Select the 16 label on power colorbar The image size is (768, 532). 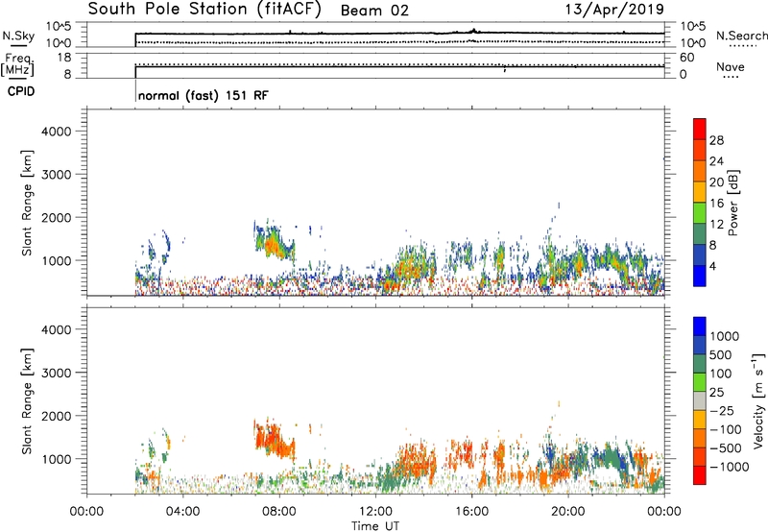point(716,204)
